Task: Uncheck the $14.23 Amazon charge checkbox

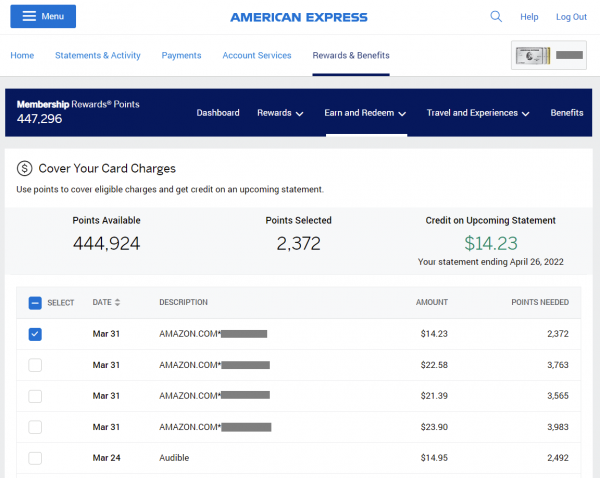Action: coord(35,334)
